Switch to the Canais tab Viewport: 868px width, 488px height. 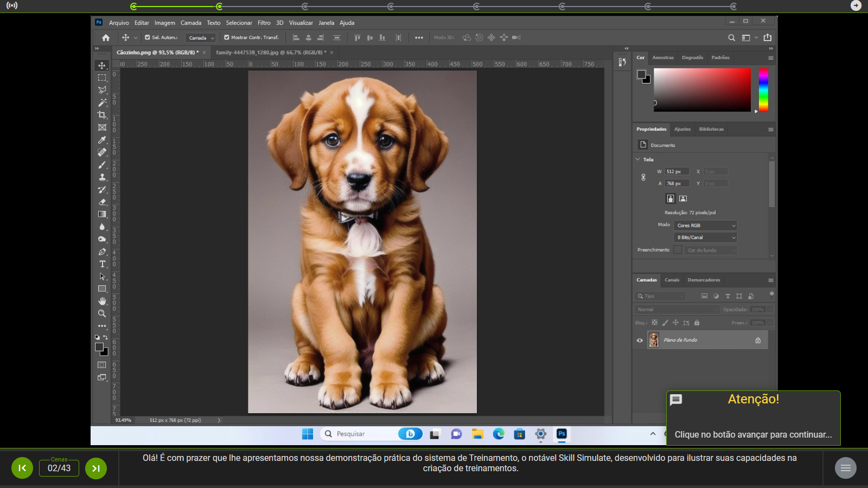point(672,280)
